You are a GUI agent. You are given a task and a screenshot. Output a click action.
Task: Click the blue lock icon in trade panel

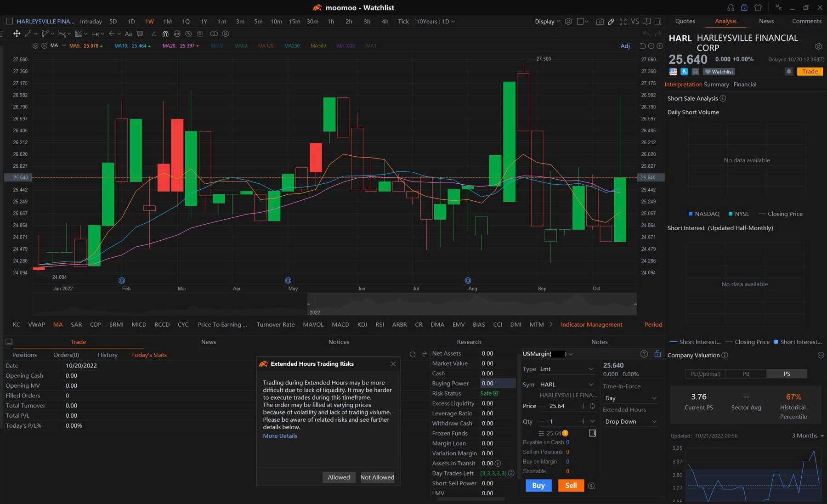657,354
